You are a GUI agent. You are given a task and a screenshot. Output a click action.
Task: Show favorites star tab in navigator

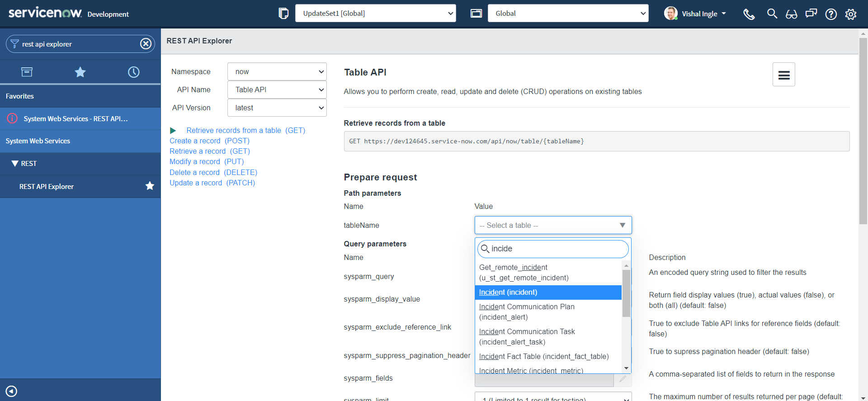pos(80,72)
